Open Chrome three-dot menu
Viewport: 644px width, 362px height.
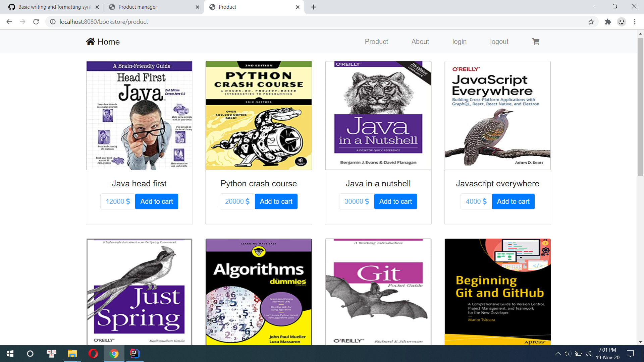(x=635, y=22)
